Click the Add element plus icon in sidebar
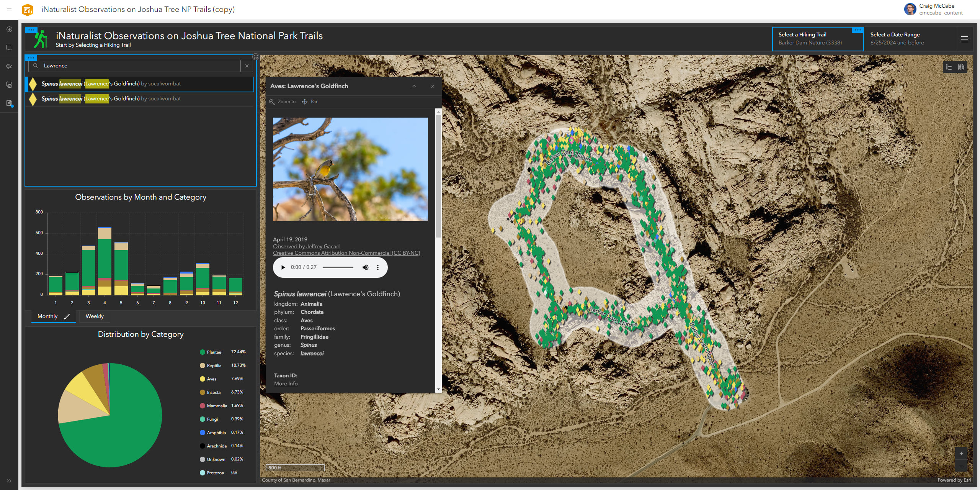980x490 pixels. tap(9, 29)
